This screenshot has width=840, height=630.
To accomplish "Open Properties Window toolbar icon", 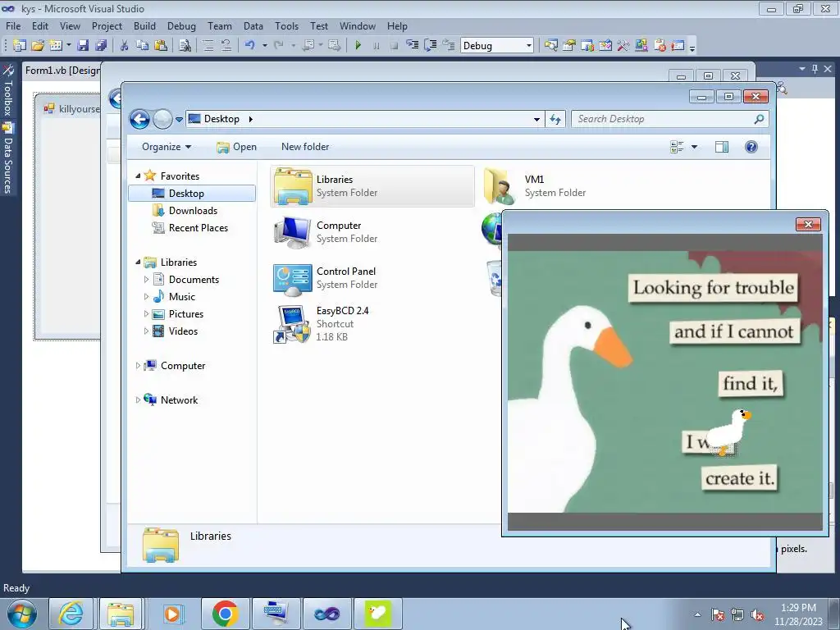I will (569, 46).
